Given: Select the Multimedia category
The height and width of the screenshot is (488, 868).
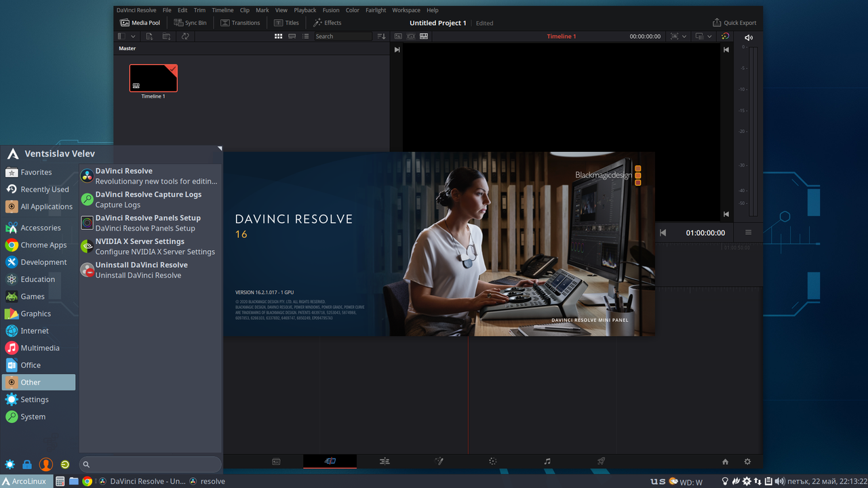Looking at the screenshot, I should point(39,348).
